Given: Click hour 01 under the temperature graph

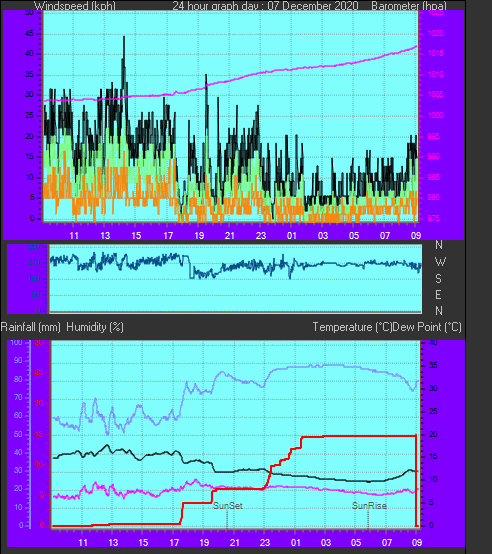Looking at the screenshot, I should (x=295, y=542).
